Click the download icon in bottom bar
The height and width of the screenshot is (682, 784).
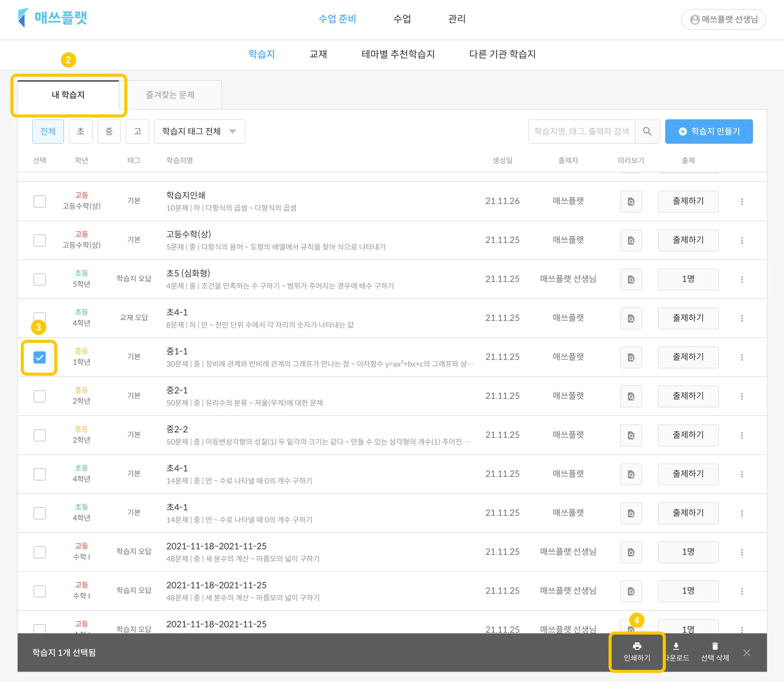(676, 646)
